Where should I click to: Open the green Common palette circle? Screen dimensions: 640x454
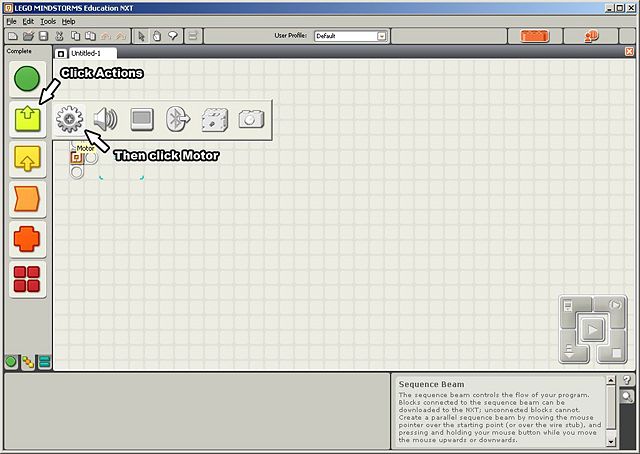coord(27,79)
